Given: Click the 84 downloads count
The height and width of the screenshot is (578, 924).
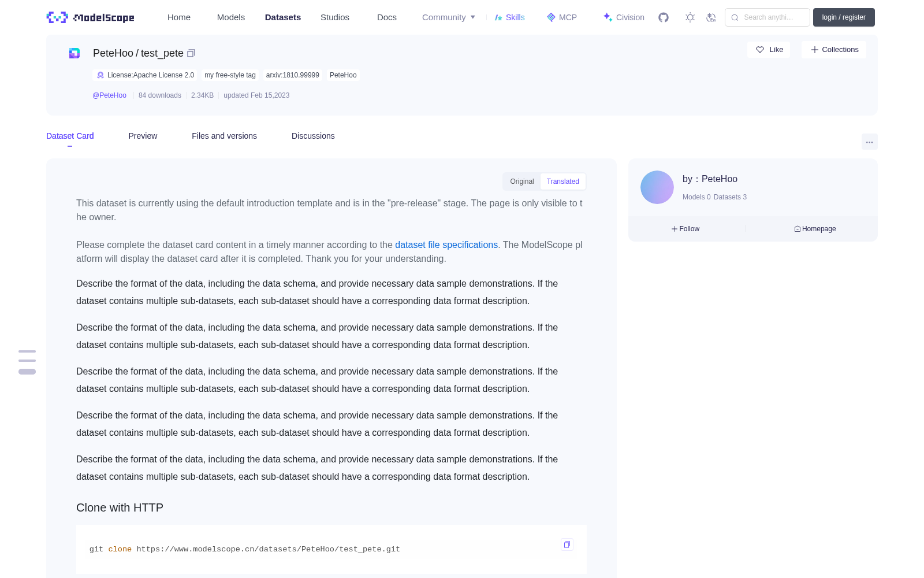Looking at the screenshot, I should (160, 95).
